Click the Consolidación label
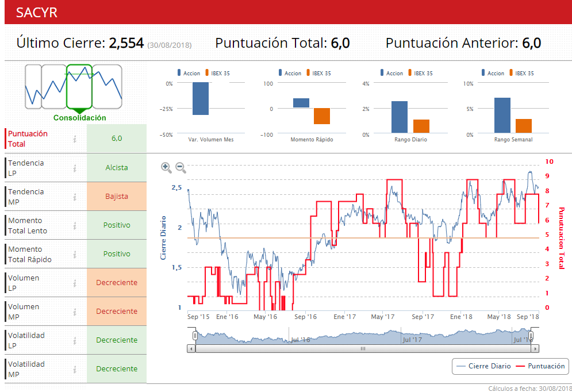Screen dimensions: 572x392 point(79,118)
